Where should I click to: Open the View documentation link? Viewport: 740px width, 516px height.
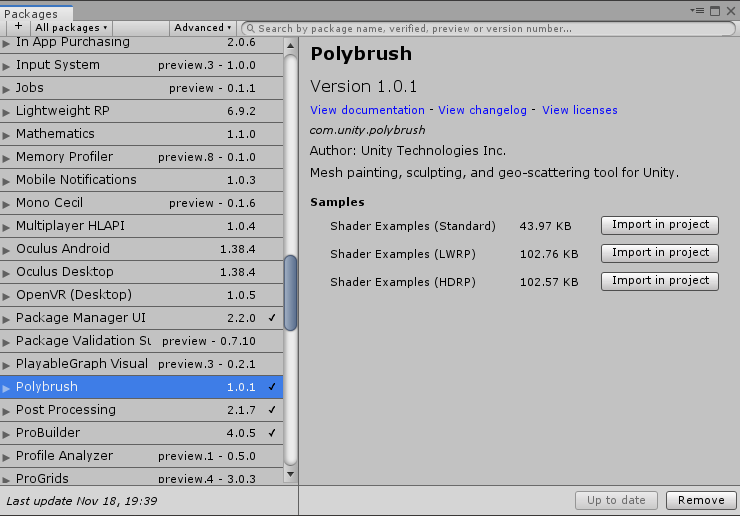(367, 110)
